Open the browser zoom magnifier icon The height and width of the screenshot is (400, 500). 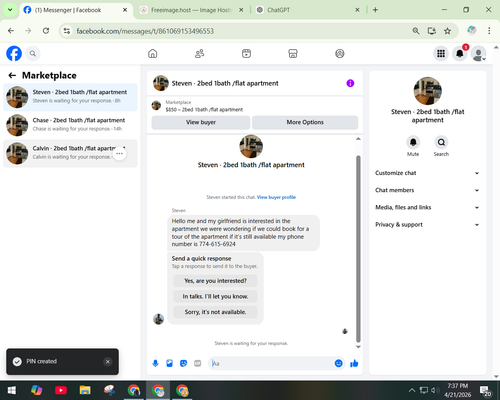(416, 31)
